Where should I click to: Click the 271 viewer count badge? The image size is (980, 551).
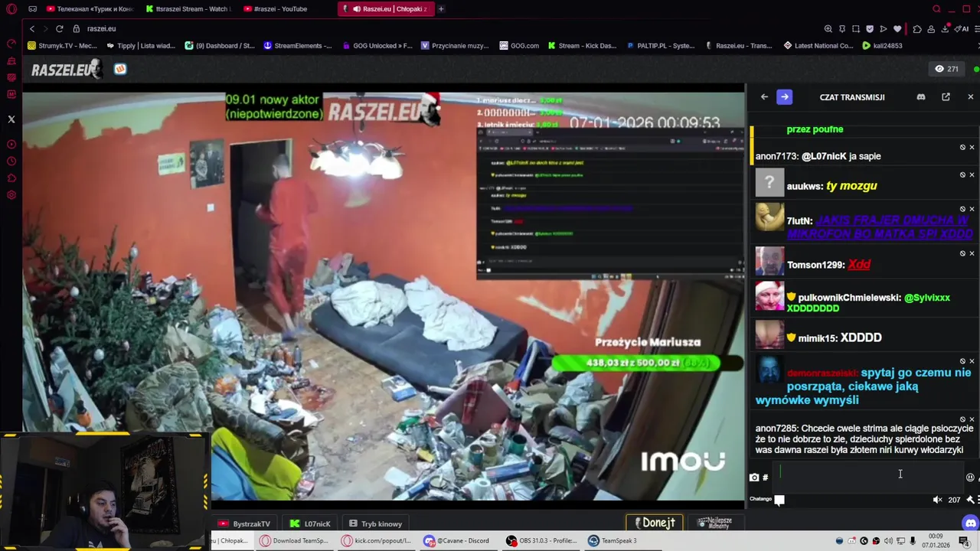[947, 69]
